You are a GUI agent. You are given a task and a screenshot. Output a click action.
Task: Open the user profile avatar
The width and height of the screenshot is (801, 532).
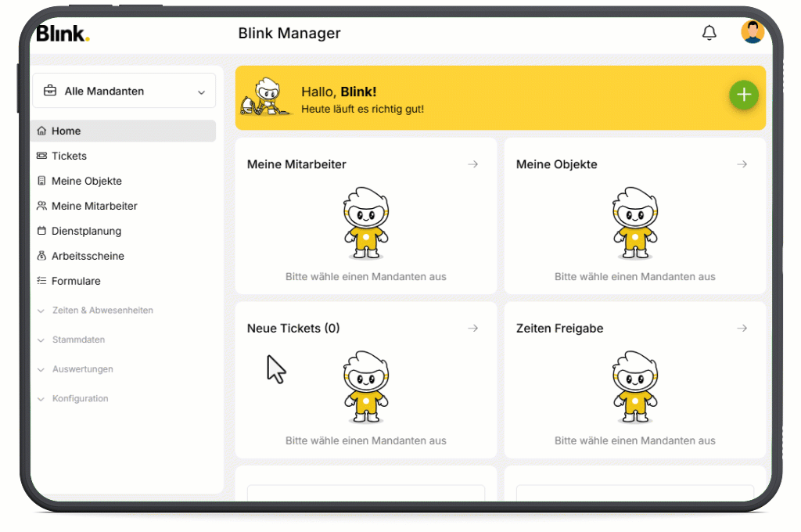coord(753,31)
